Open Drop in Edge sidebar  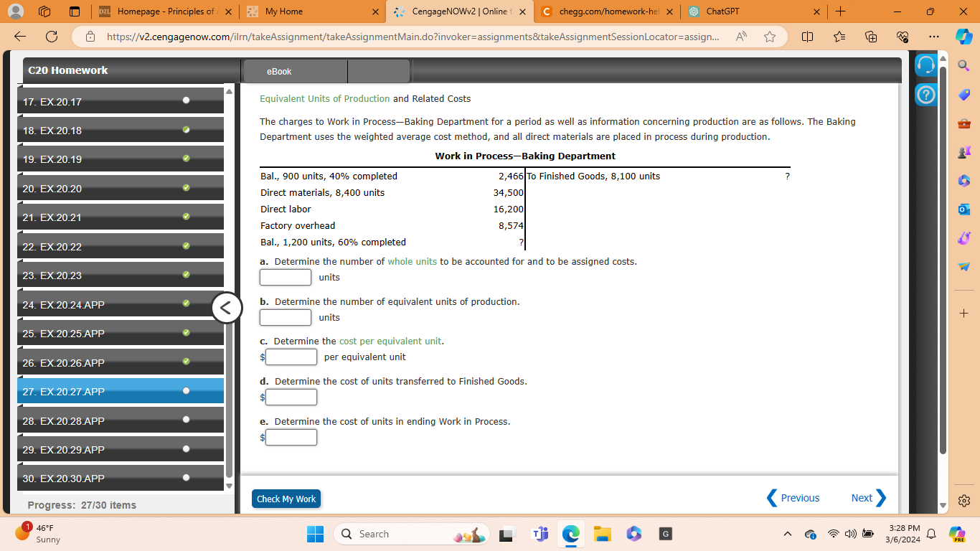coord(963,266)
